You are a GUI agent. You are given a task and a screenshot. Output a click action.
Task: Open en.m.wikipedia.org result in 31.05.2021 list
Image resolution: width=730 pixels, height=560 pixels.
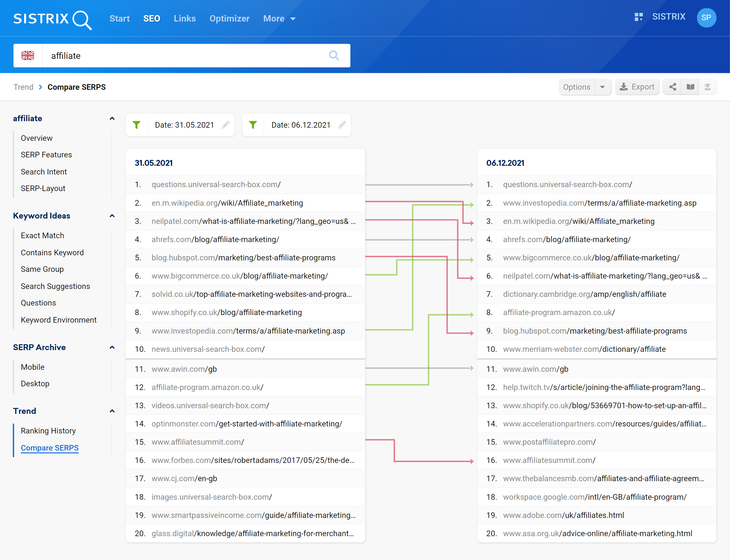point(227,203)
